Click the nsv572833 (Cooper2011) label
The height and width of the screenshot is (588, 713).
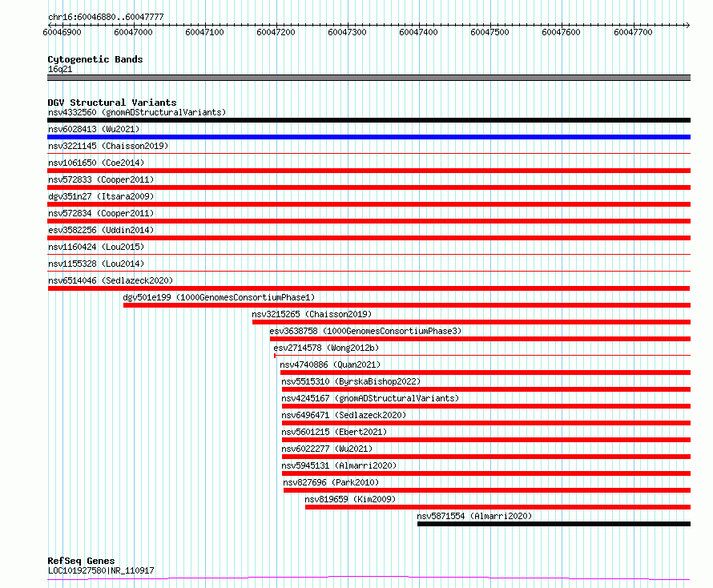(101, 179)
